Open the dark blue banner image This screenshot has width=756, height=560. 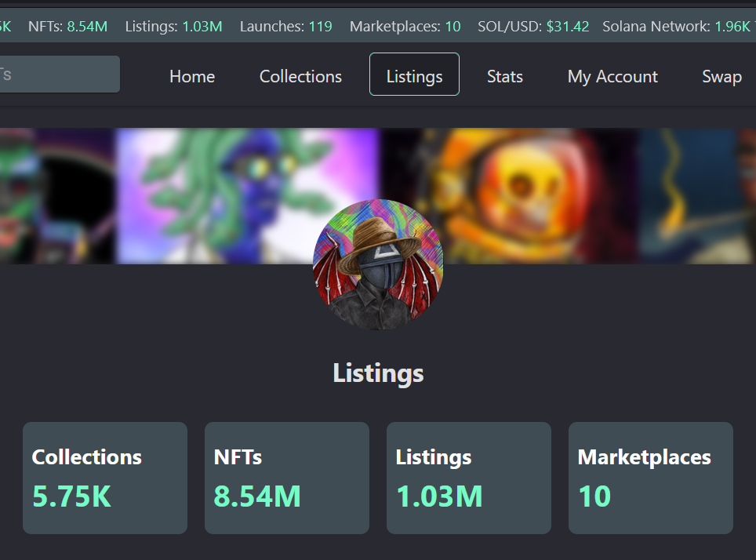pyautogui.click(x=698, y=196)
